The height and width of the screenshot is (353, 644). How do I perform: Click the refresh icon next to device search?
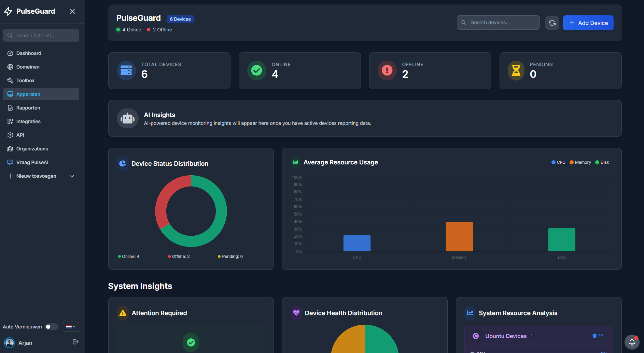click(552, 23)
